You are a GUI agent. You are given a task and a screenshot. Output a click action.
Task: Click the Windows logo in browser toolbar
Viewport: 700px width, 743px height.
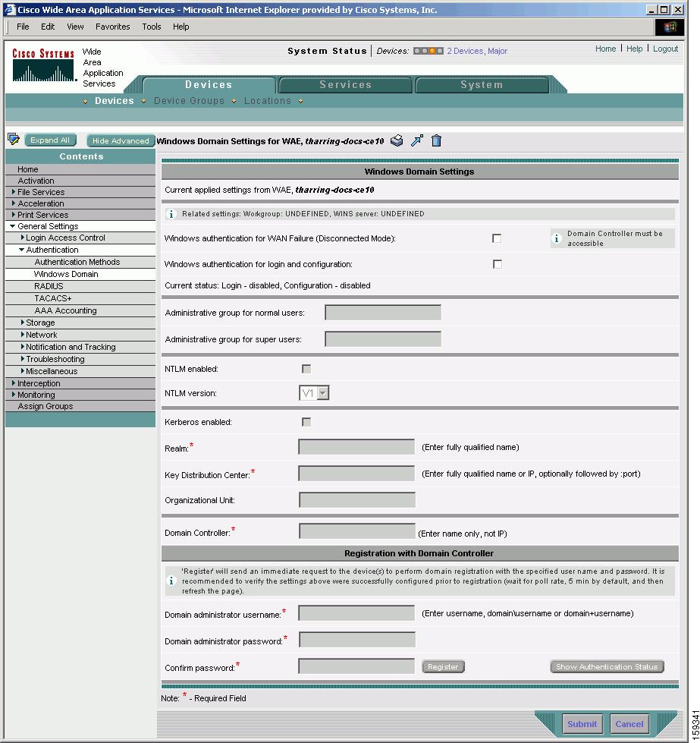669,27
